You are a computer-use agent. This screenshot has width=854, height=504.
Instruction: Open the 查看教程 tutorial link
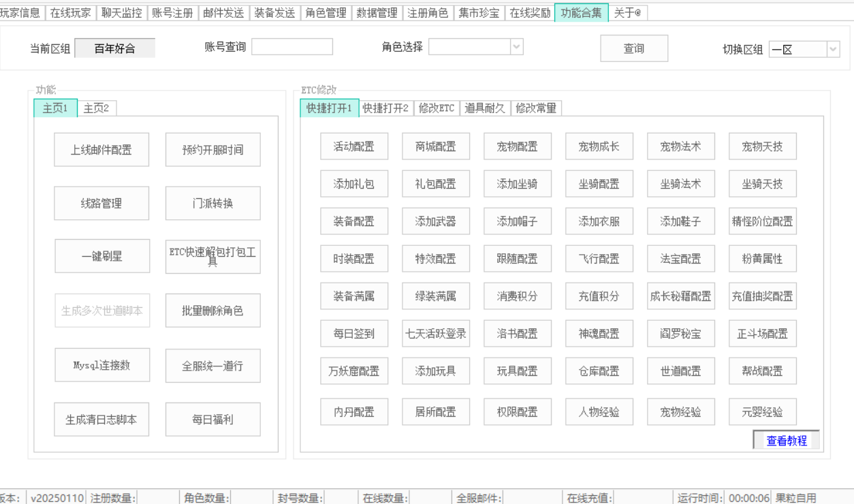(x=785, y=440)
